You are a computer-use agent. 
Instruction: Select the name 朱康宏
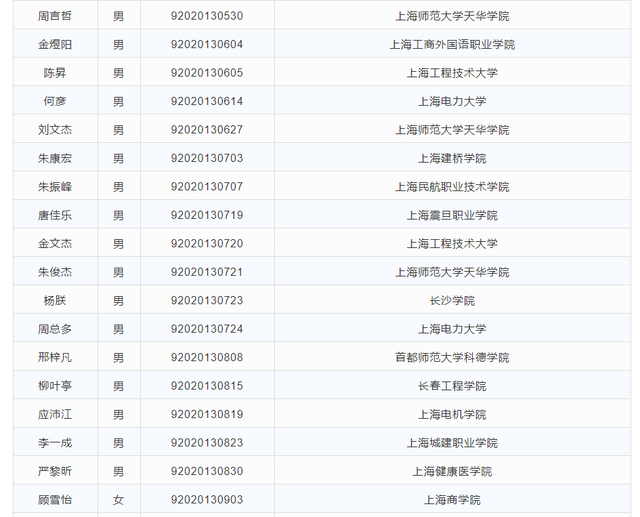[x=55, y=158]
